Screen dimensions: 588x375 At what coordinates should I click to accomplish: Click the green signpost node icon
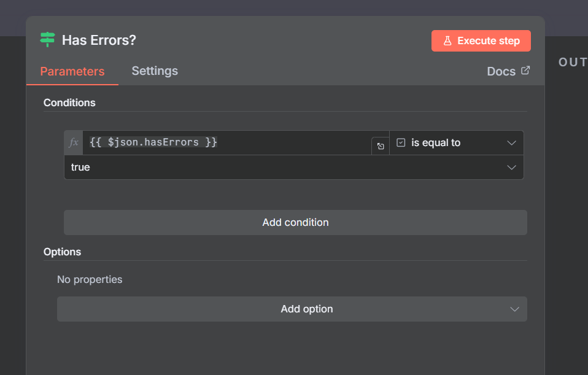(x=47, y=40)
